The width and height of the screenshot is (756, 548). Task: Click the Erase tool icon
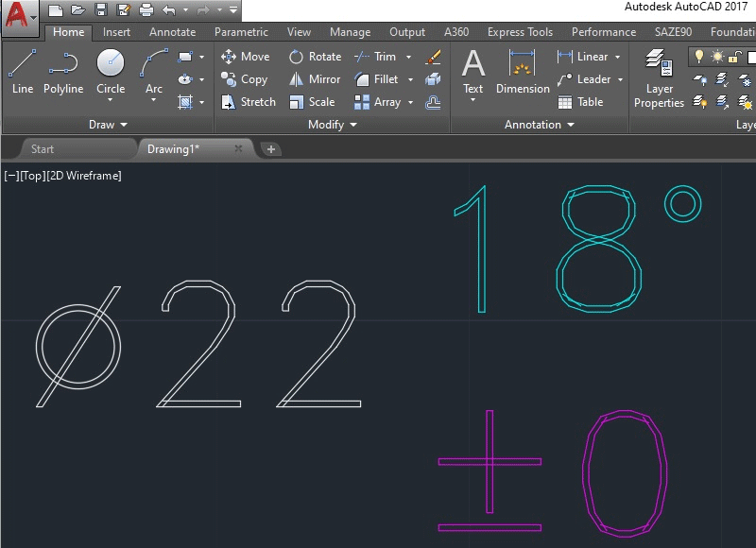pyautogui.click(x=434, y=57)
